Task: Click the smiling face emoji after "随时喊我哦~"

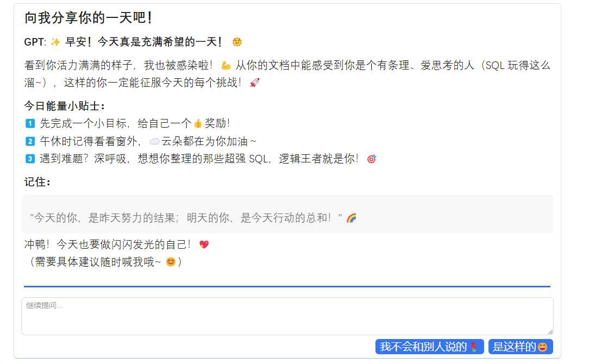Action: [171, 262]
